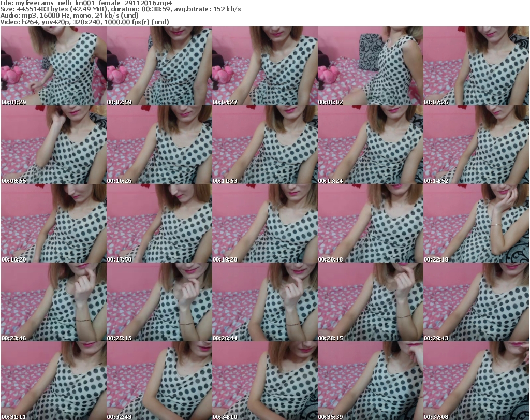Open the frame at 00:13:24

click(371, 144)
